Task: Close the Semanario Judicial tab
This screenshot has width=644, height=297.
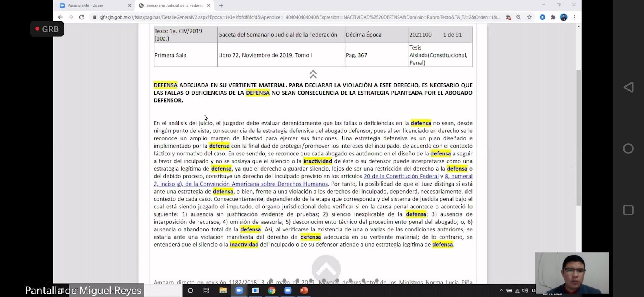Action: 209,6
